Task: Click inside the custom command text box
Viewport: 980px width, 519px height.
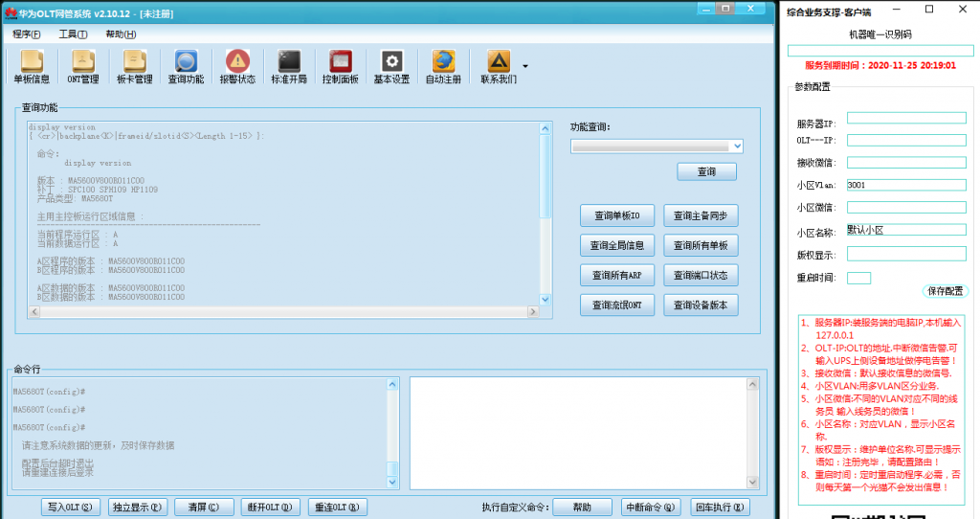Action: 579,433
